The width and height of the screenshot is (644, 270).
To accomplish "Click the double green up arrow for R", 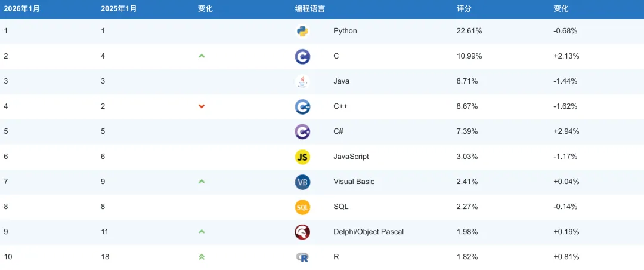I will click(x=202, y=257).
